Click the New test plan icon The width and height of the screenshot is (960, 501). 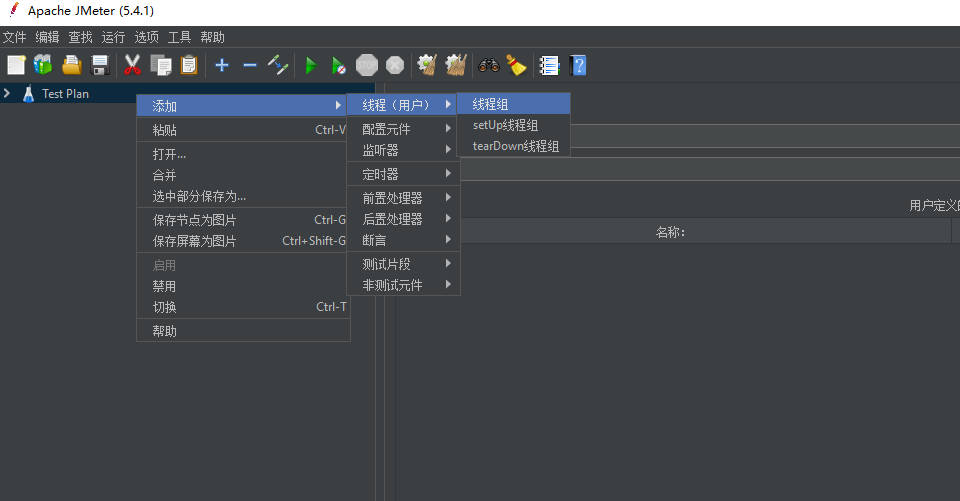pyautogui.click(x=16, y=65)
